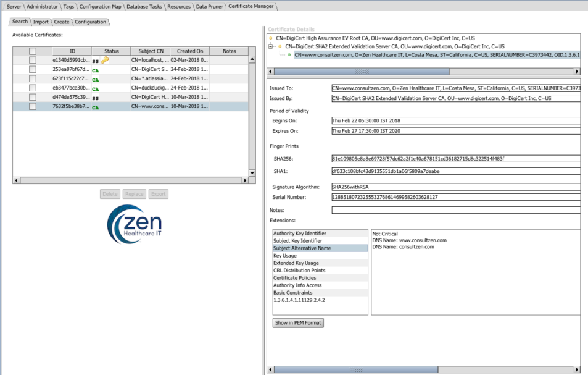The height and width of the screenshot is (375, 588).
Task: Click the CA status icon for DigiCert S row
Action: click(x=95, y=70)
